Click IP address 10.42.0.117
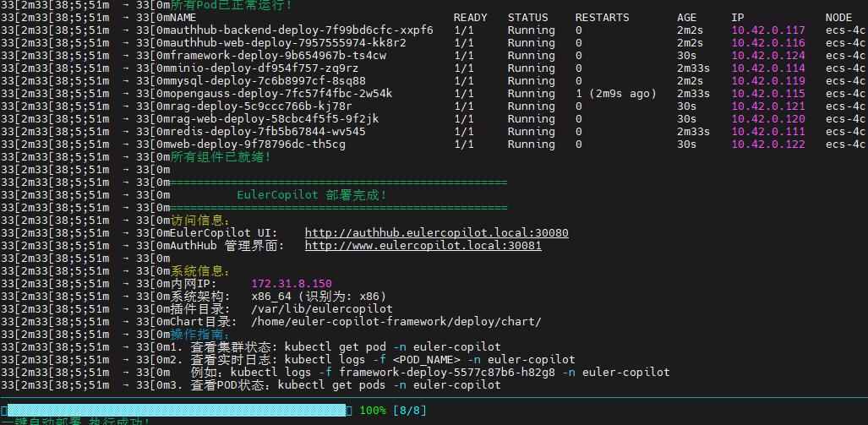 coord(768,30)
